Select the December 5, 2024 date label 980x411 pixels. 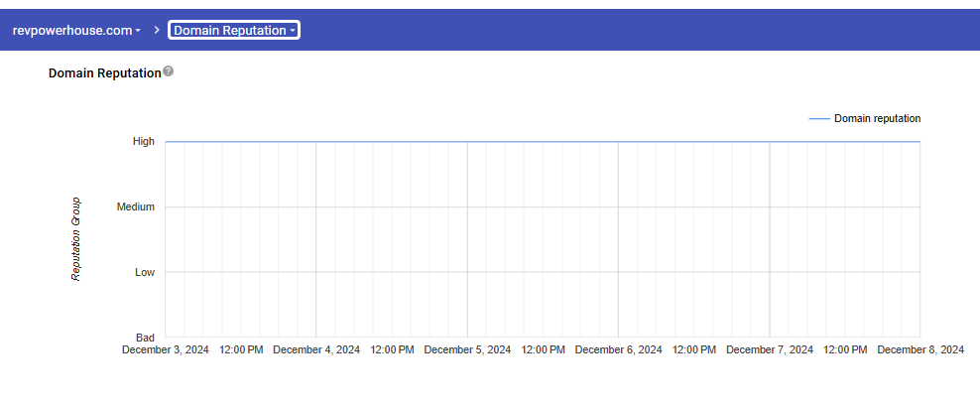point(467,350)
